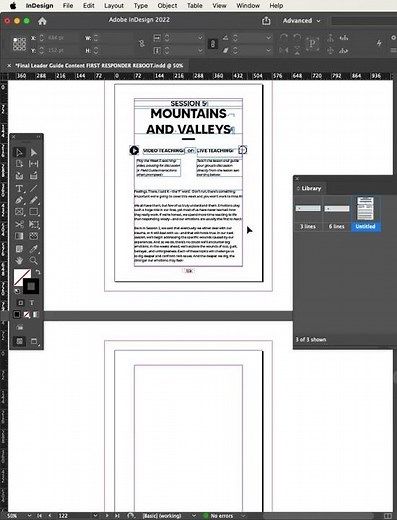
Task: Select the Free Transform tool
Action: click(x=34, y=224)
